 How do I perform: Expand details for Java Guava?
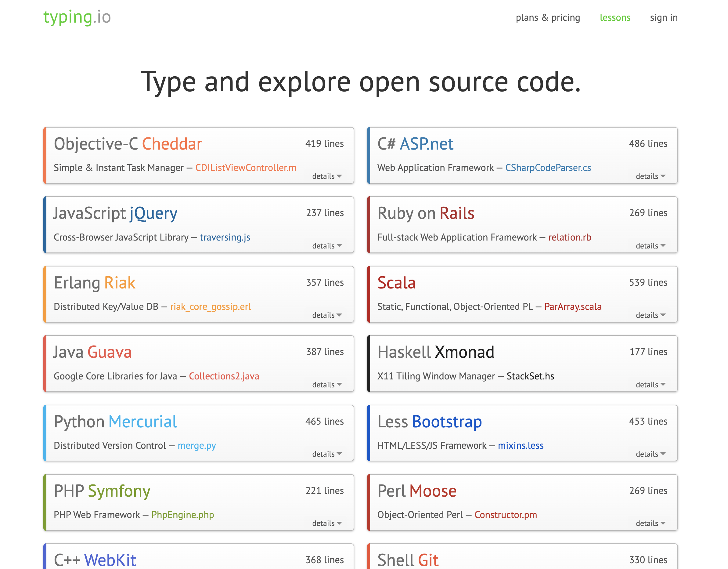(x=327, y=385)
